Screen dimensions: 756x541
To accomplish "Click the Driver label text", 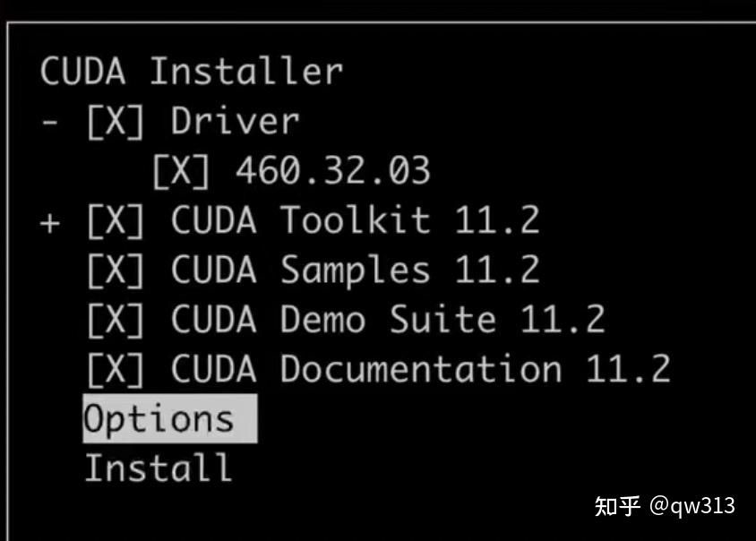I will click(235, 123).
